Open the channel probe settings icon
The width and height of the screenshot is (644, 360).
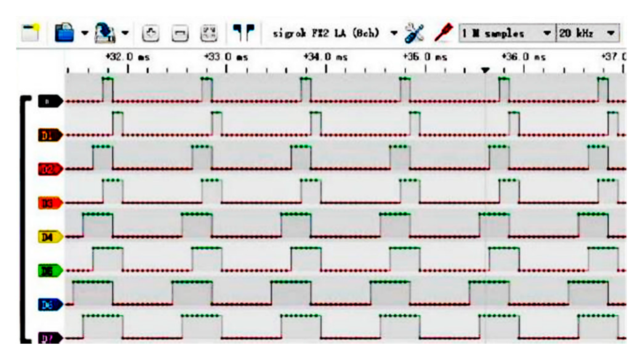pyautogui.click(x=444, y=32)
